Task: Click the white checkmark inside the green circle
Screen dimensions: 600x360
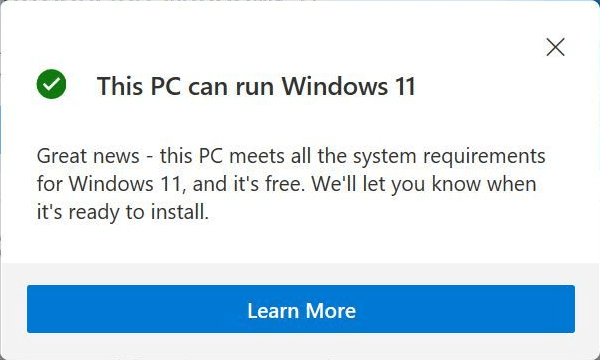Action: click(51, 84)
